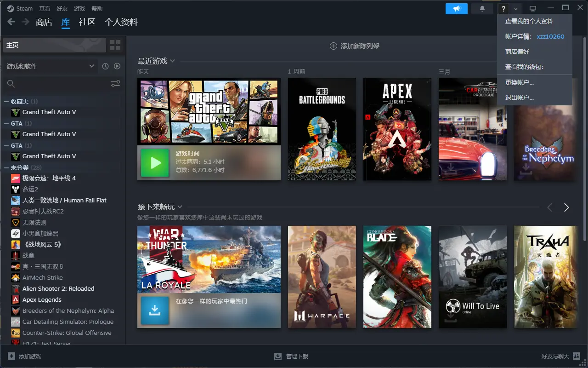Select the 小黑盒加速器 list icon
Image resolution: width=588 pixels, height=368 pixels.
[x=16, y=233]
